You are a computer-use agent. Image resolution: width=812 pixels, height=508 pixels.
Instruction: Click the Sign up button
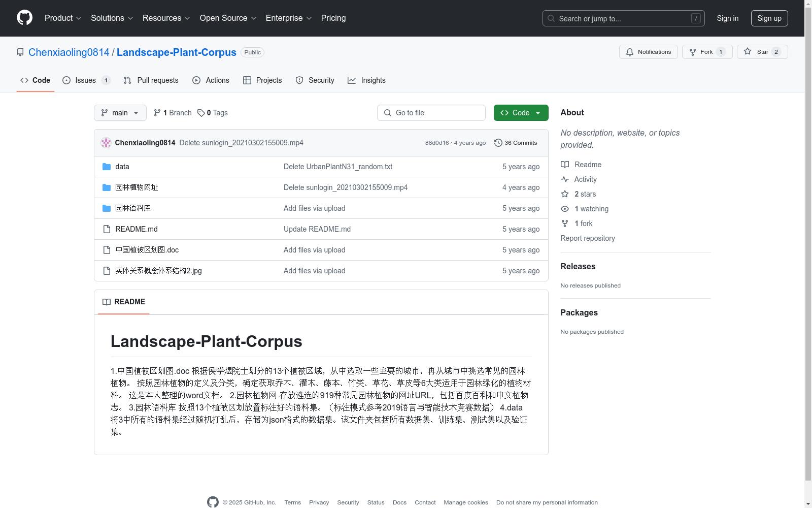click(x=769, y=18)
